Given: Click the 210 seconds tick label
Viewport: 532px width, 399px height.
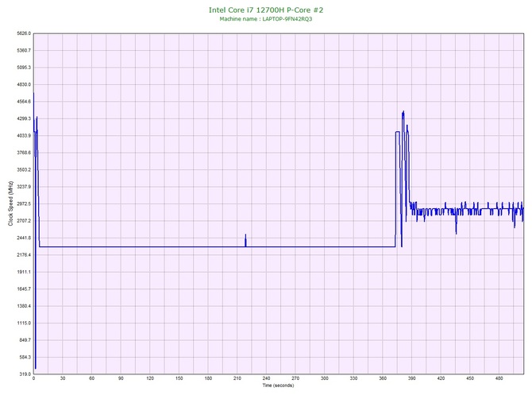Looking at the screenshot, I should point(237,378).
